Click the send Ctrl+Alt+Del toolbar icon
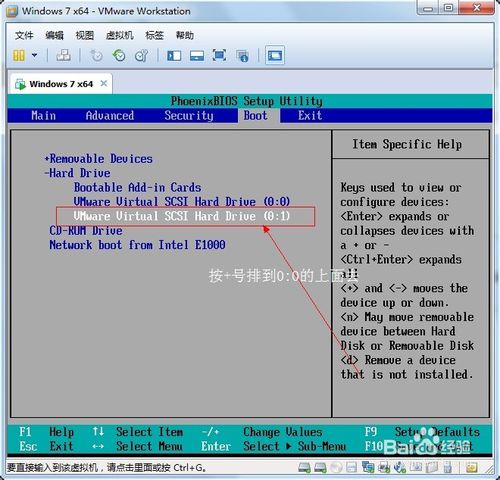The image size is (500, 480). click(63, 55)
